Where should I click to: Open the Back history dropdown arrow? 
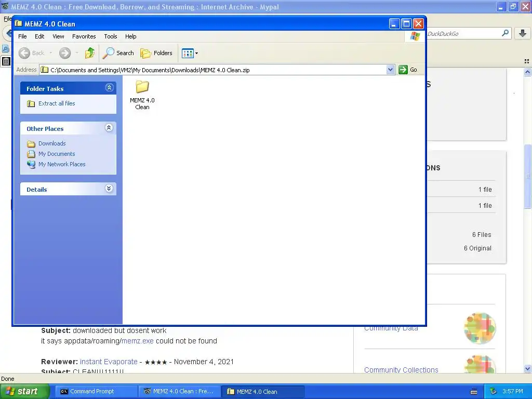(51, 53)
